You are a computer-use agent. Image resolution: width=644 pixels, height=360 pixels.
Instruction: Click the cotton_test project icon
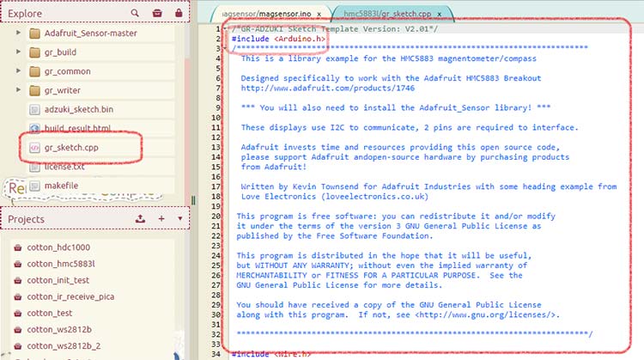[18, 313]
